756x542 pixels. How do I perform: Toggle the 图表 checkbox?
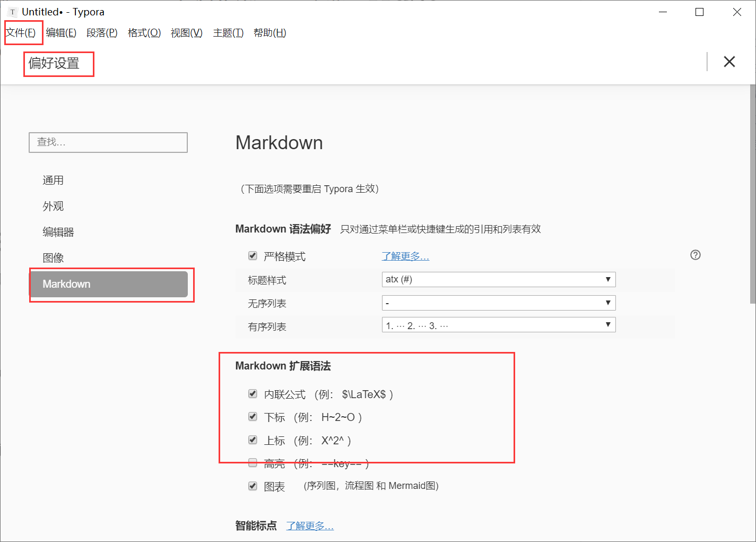[x=253, y=486]
